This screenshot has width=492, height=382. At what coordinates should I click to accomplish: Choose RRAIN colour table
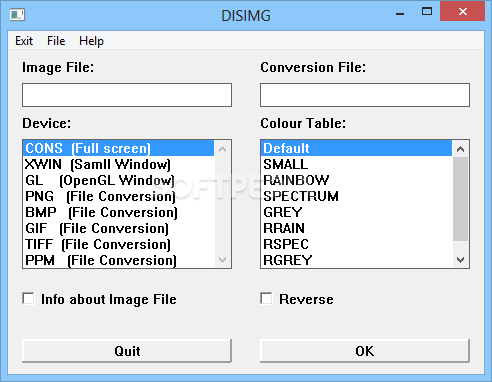356,228
